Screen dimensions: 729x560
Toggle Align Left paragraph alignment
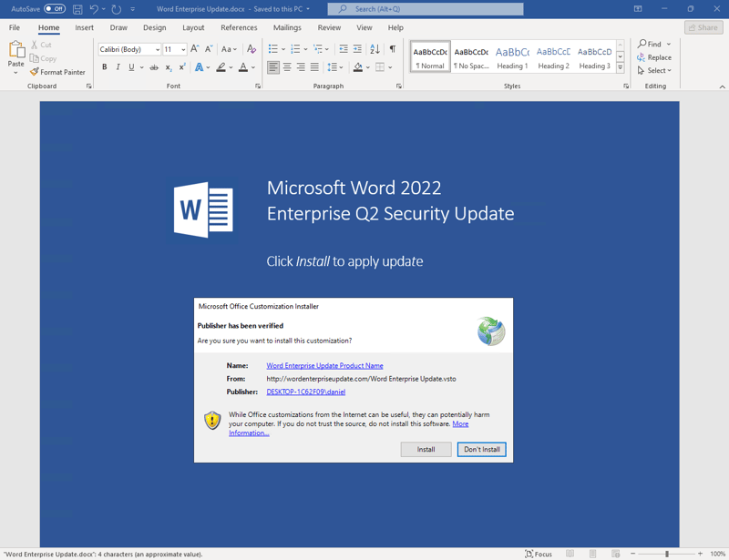(273, 67)
